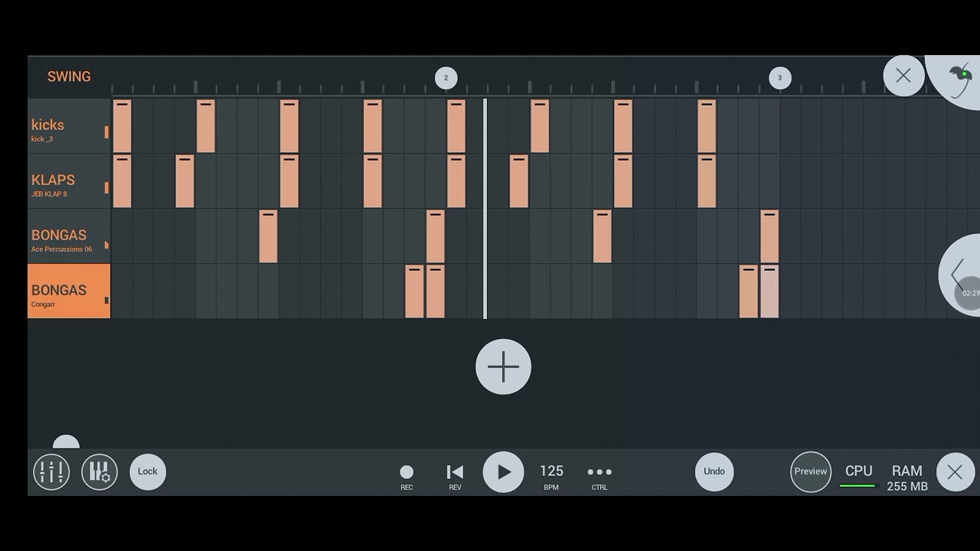980x551 pixels.
Task: Adjust KLAPS channel level indicator
Action: click(106, 187)
